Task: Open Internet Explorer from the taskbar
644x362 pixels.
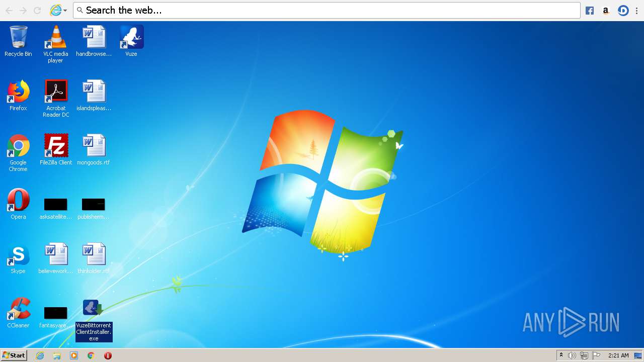Action: coord(40,355)
